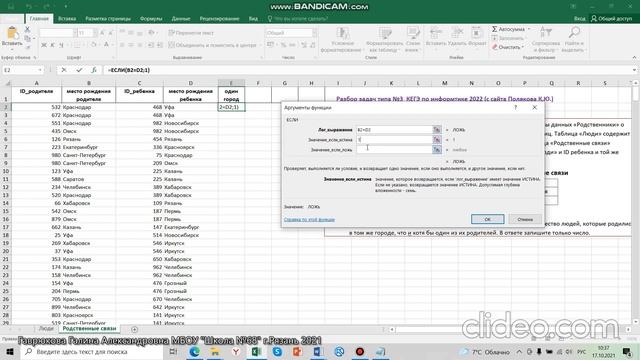The height and width of the screenshot is (360, 640).
Task: Click the AutoSum (Автосумма) sigma icon
Action: pyautogui.click(x=494, y=29)
